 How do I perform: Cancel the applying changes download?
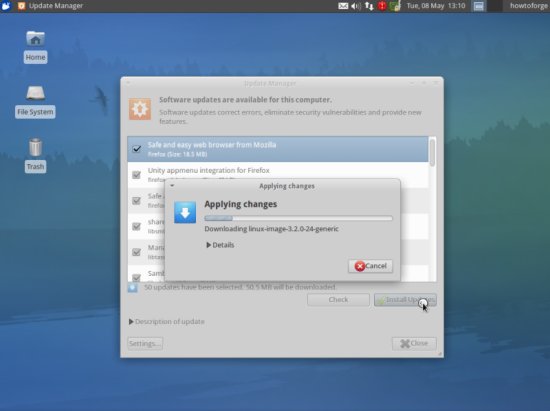coord(370,266)
